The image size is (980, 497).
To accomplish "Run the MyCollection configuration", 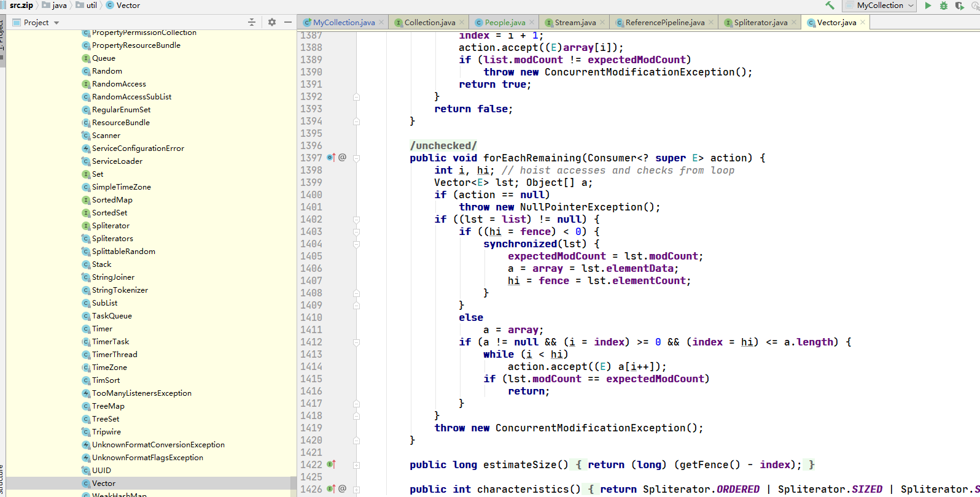I will 928,6.
